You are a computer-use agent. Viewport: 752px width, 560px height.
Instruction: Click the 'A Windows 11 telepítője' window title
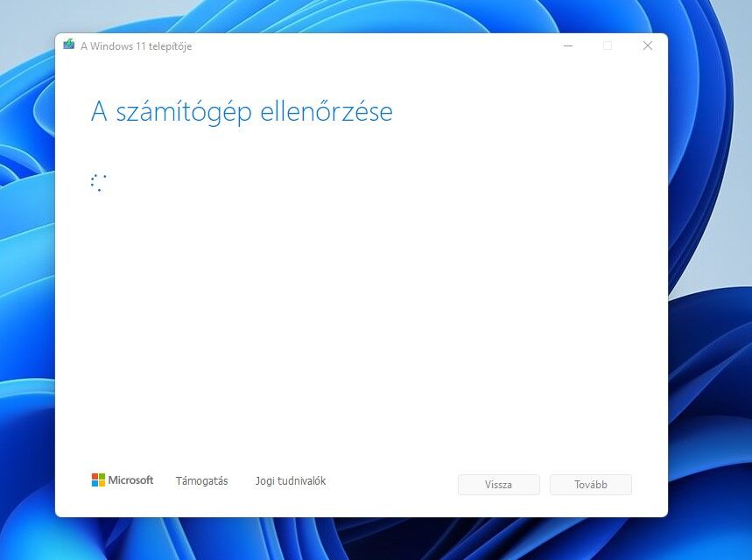coord(137,46)
